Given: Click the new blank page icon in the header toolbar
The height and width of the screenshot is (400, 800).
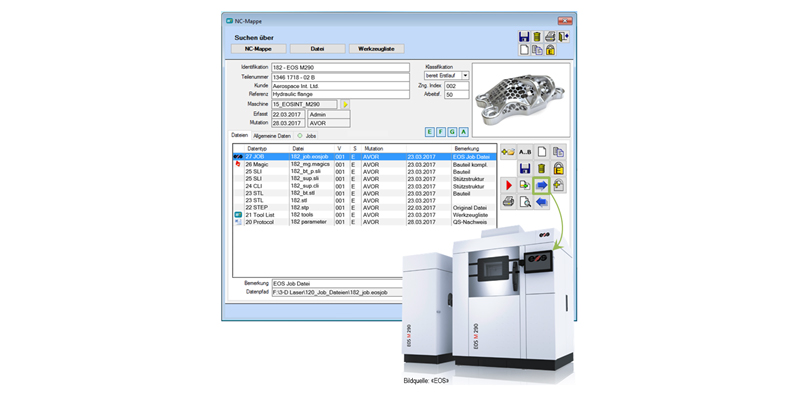Looking at the screenshot, I should pos(523,50).
